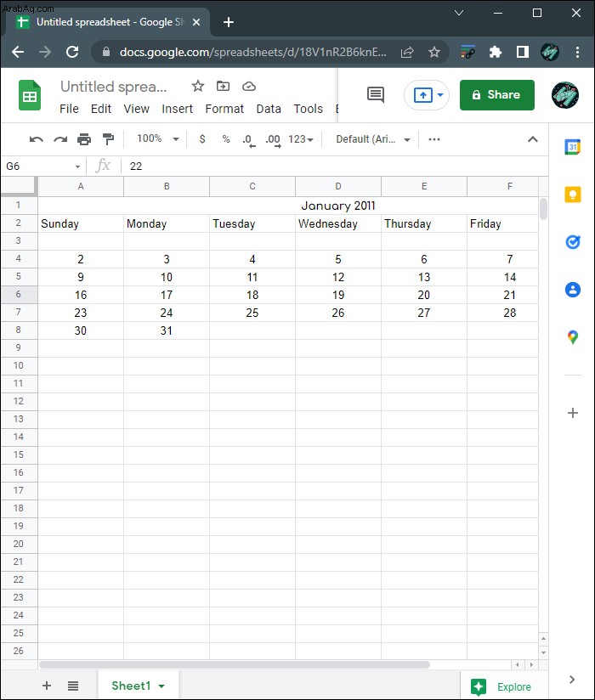Viewport: 595px width, 700px height.
Task: Bookmark this page with star icon
Action: (x=434, y=52)
